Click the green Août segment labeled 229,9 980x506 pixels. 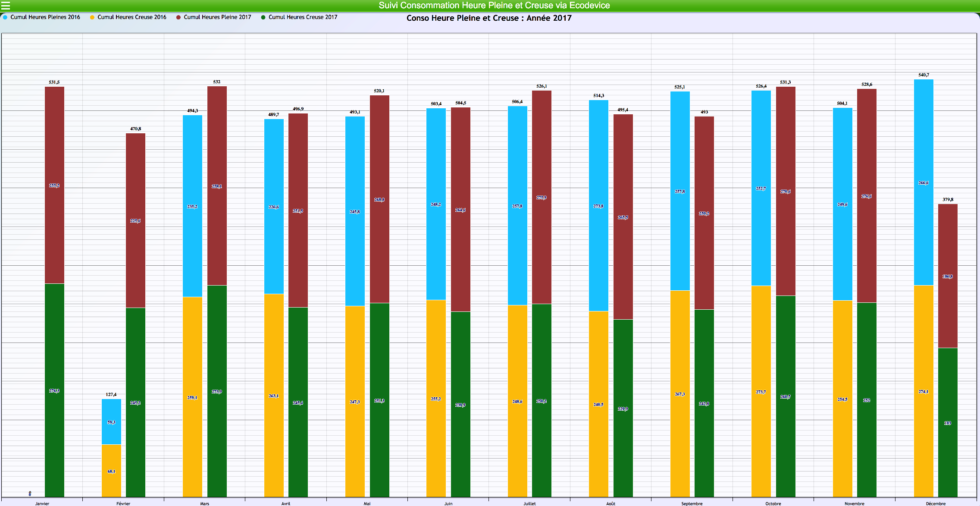click(623, 409)
